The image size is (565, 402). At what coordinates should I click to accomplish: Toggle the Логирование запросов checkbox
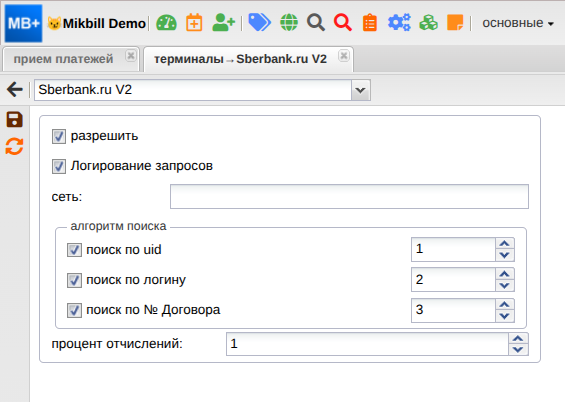pos(59,166)
